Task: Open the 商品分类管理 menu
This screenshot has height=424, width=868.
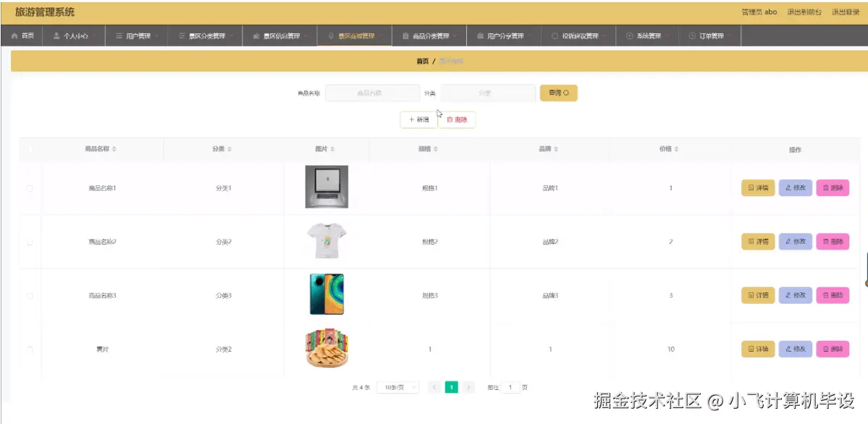Action: [x=429, y=36]
